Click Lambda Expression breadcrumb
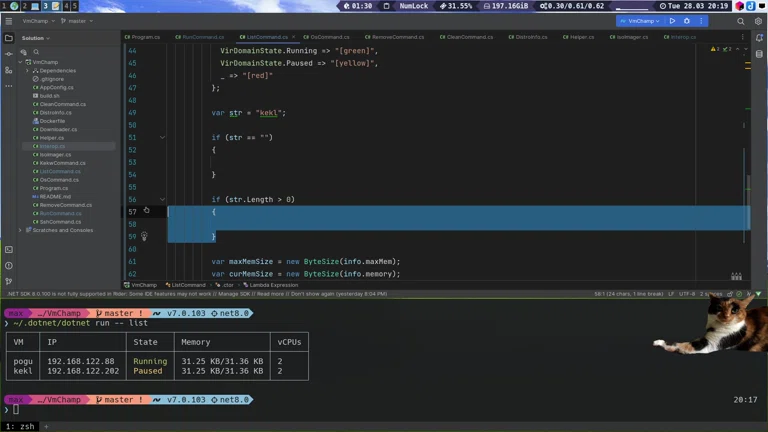The image size is (768, 432). [270, 285]
